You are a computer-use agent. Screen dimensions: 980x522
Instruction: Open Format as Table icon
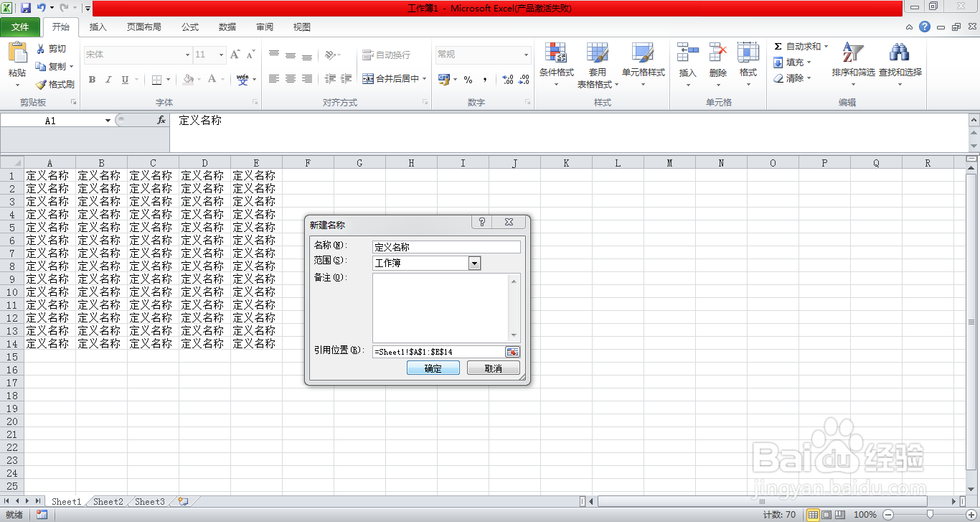[598, 53]
